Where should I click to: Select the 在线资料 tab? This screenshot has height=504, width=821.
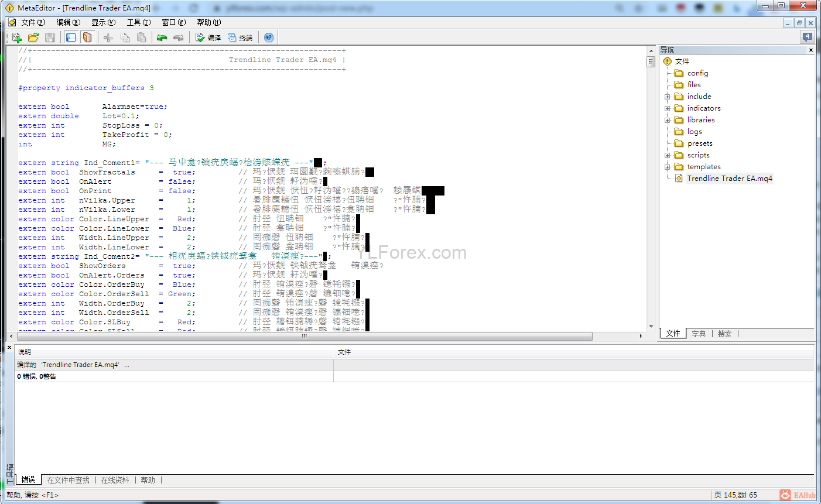[x=115, y=480]
